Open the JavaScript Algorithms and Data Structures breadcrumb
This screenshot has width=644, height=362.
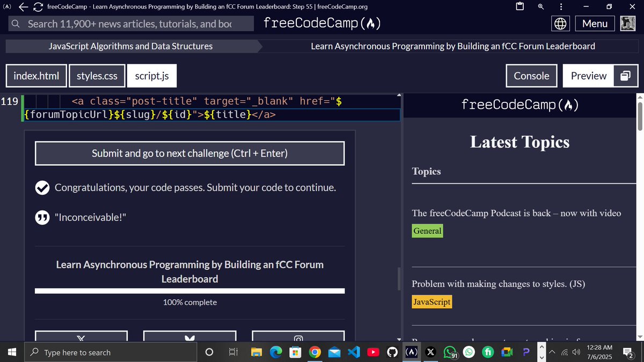pos(130,46)
